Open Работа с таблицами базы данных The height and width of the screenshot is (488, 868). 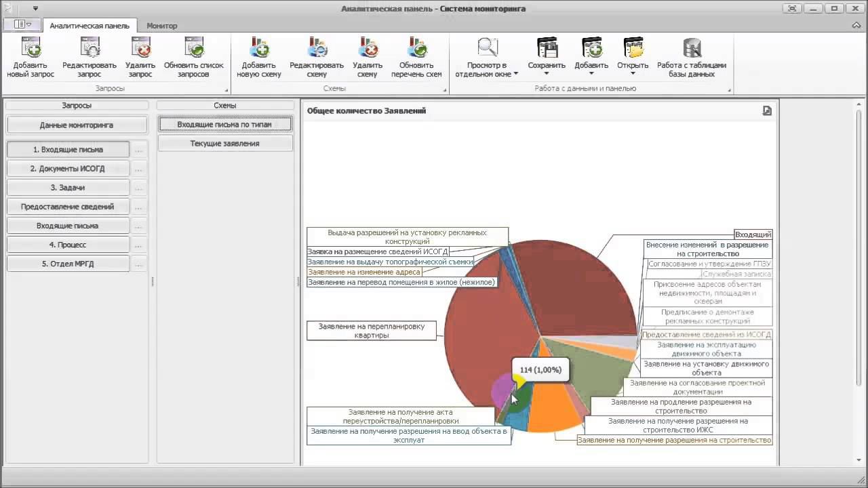(x=692, y=58)
